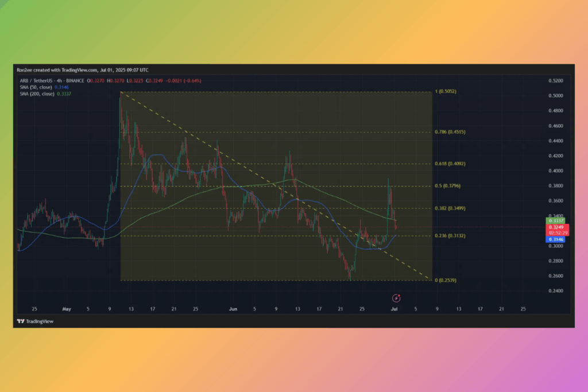Click the TradingView logo in bottom-left corner
The height and width of the screenshot is (392, 588).
[x=35, y=321]
